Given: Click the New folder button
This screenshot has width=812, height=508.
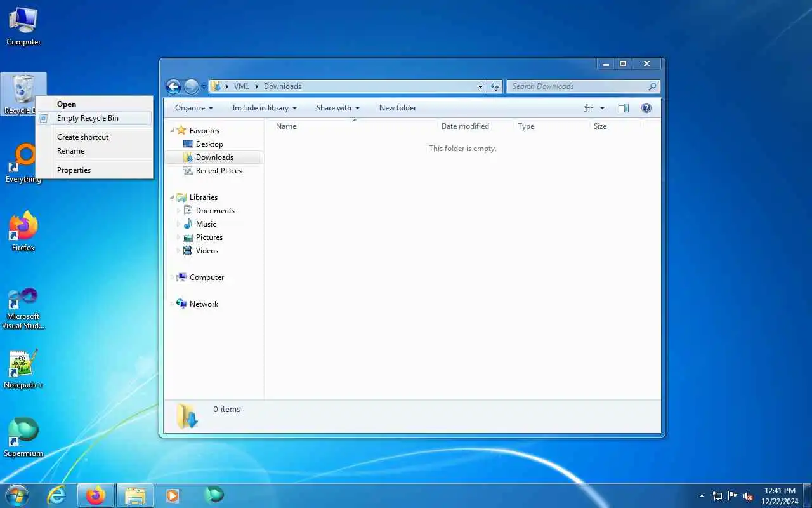Looking at the screenshot, I should (x=398, y=108).
